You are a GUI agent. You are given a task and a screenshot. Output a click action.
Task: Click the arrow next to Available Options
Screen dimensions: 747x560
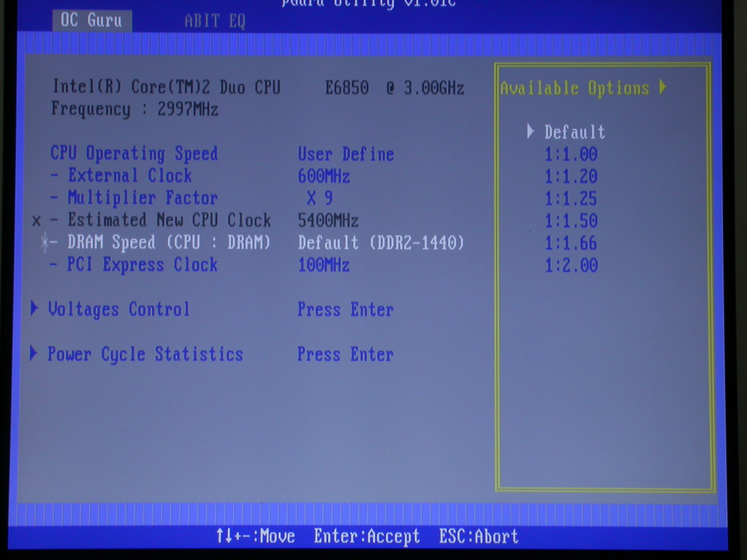(x=662, y=87)
